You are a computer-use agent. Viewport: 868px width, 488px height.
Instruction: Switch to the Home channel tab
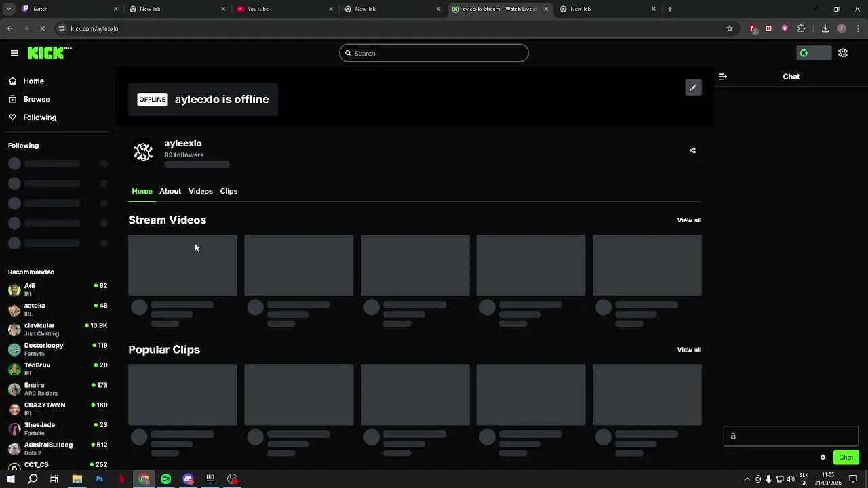(x=142, y=191)
